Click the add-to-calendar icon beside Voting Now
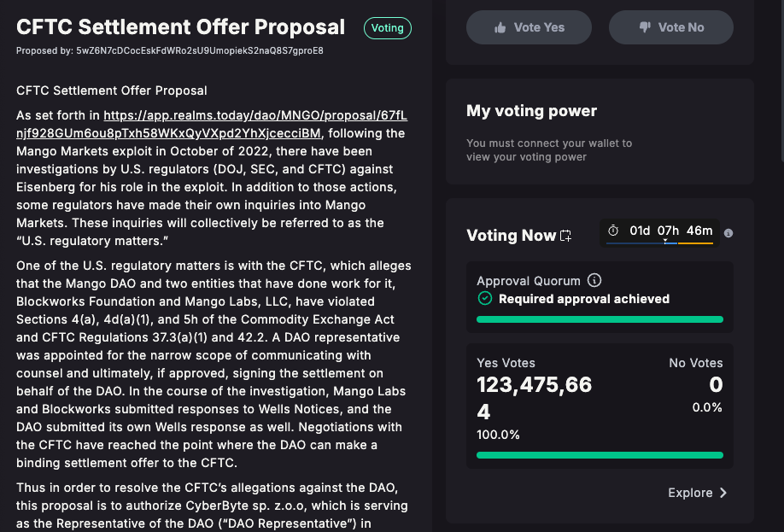 click(x=565, y=236)
